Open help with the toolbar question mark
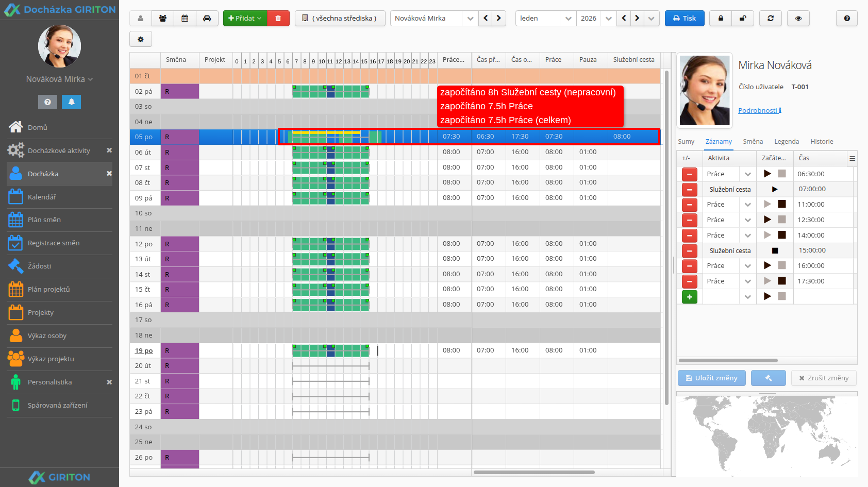 [847, 19]
